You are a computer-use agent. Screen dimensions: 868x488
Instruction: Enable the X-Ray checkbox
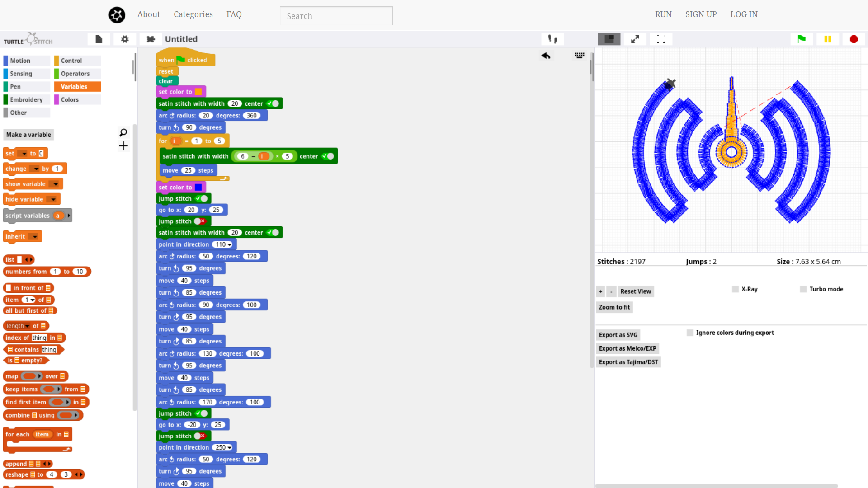pos(736,289)
